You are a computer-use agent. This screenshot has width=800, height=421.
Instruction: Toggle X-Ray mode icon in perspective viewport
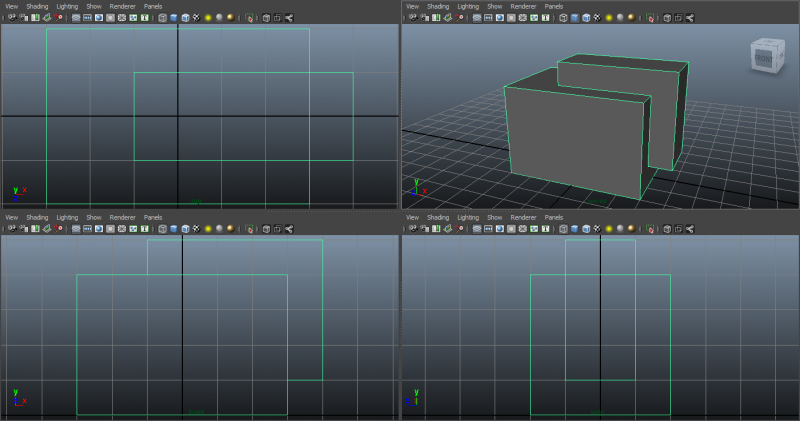click(666, 18)
